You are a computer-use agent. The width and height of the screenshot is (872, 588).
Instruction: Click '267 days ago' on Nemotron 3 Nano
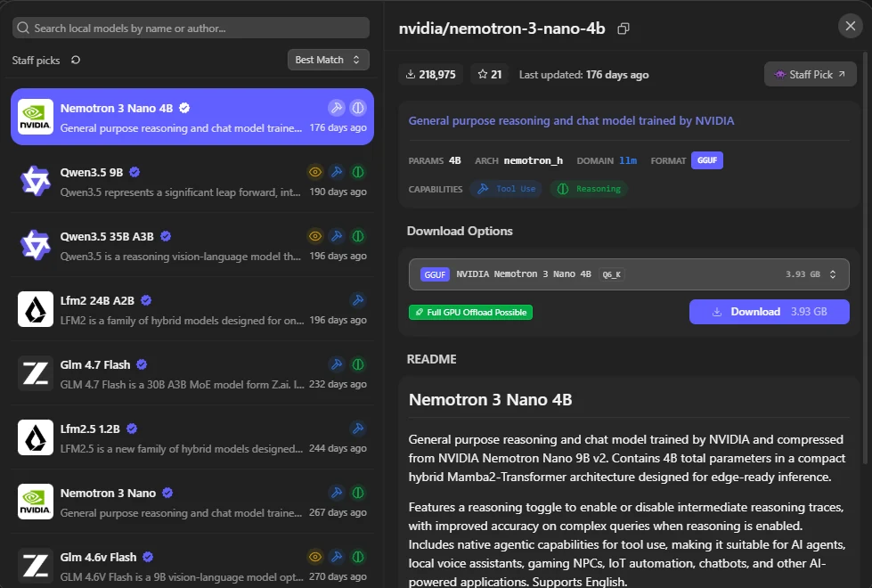[338, 512]
